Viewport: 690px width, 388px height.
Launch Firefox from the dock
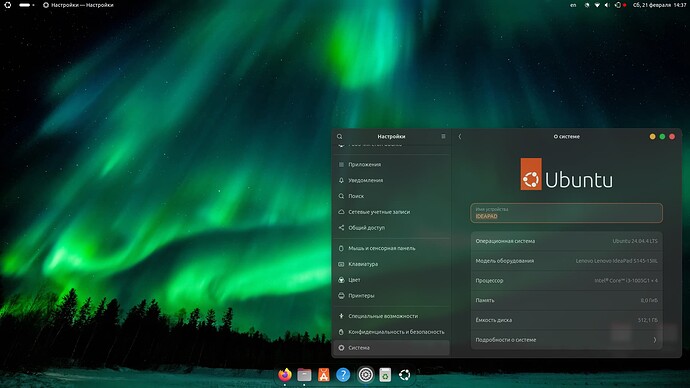tap(285, 375)
